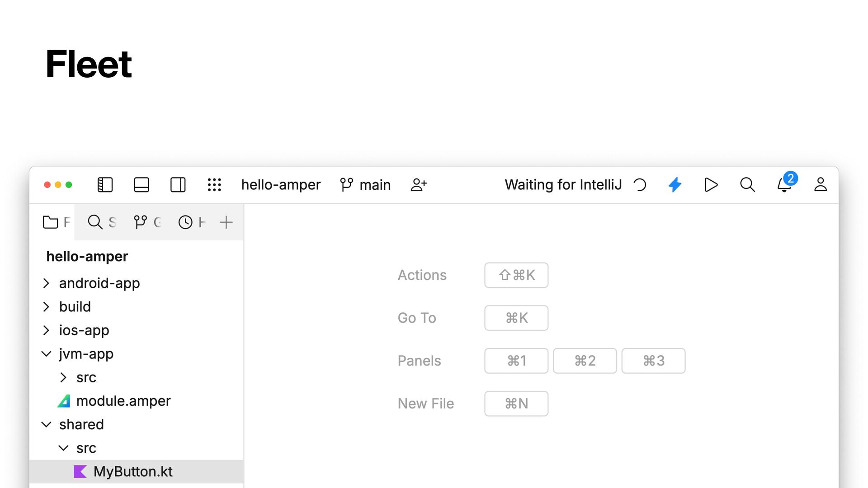
Task: Click the Kotlin icon beside MyButton.kt
Action: [x=80, y=471]
